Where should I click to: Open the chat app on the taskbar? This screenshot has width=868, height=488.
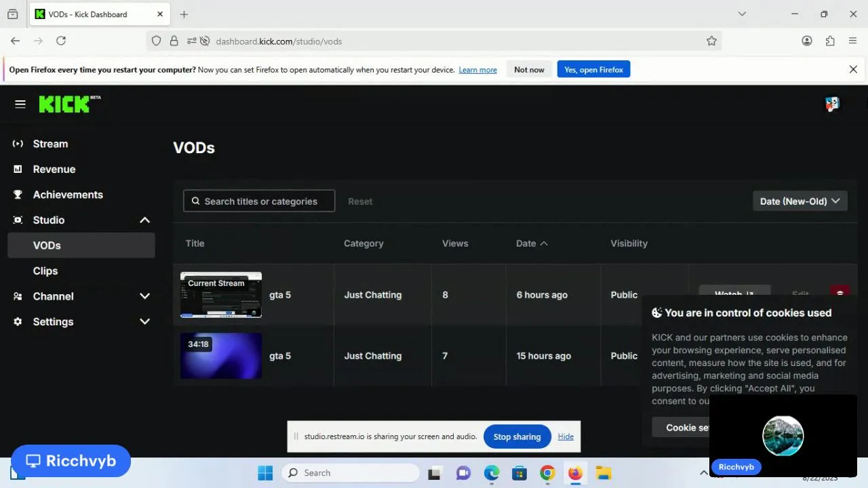tap(463, 473)
